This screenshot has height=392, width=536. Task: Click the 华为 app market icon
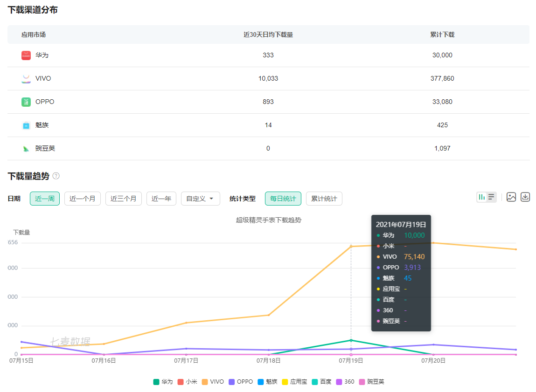coord(26,55)
